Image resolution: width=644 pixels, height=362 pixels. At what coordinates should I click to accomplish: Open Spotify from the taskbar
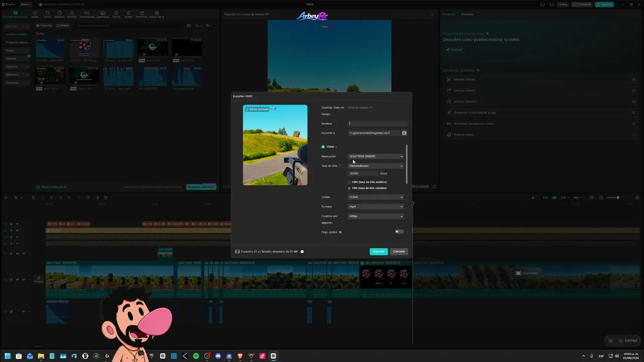click(x=196, y=356)
